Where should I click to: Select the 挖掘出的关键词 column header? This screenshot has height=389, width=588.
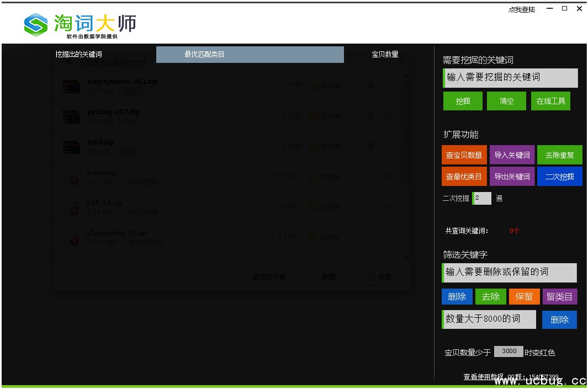[x=78, y=55]
